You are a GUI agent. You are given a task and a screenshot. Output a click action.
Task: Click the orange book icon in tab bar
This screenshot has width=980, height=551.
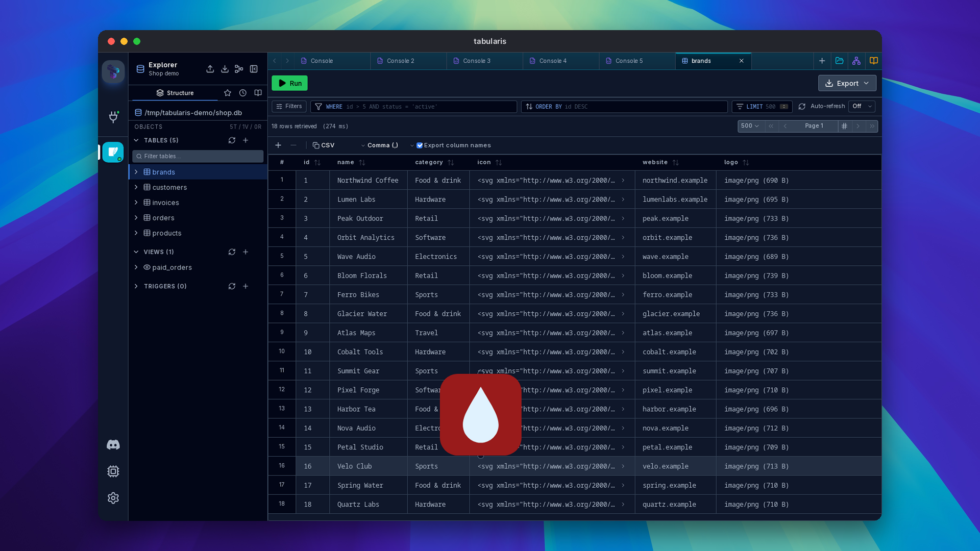click(x=874, y=61)
